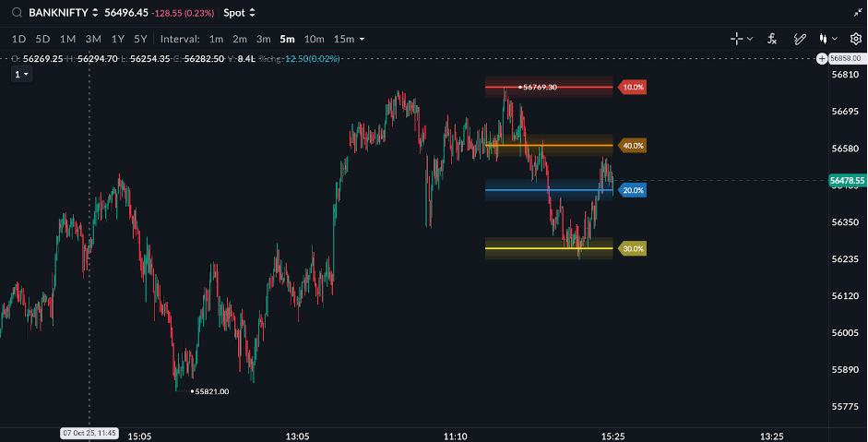Open the crosshair cursor tool
Screen dimensions: 868x442
click(736, 39)
